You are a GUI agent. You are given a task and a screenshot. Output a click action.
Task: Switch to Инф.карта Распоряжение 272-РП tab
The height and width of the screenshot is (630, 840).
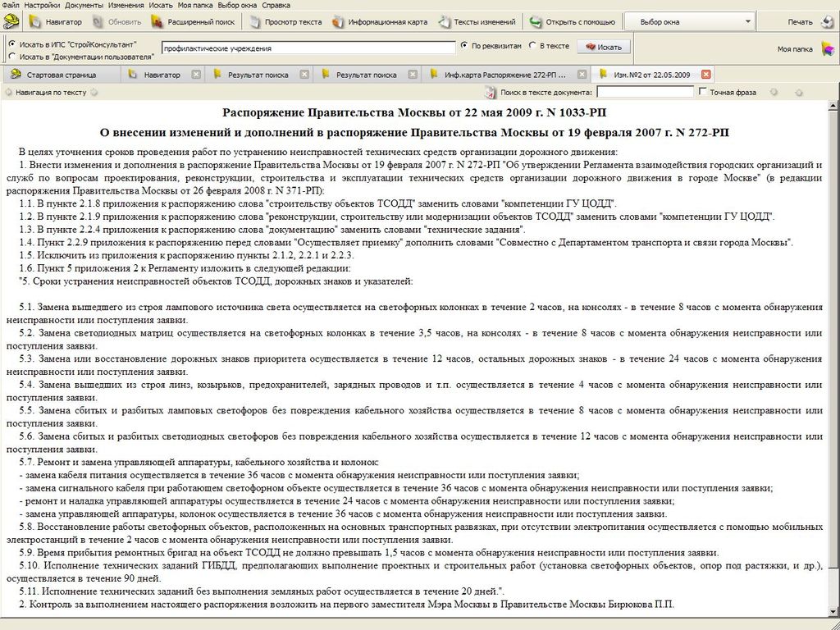pos(504,75)
